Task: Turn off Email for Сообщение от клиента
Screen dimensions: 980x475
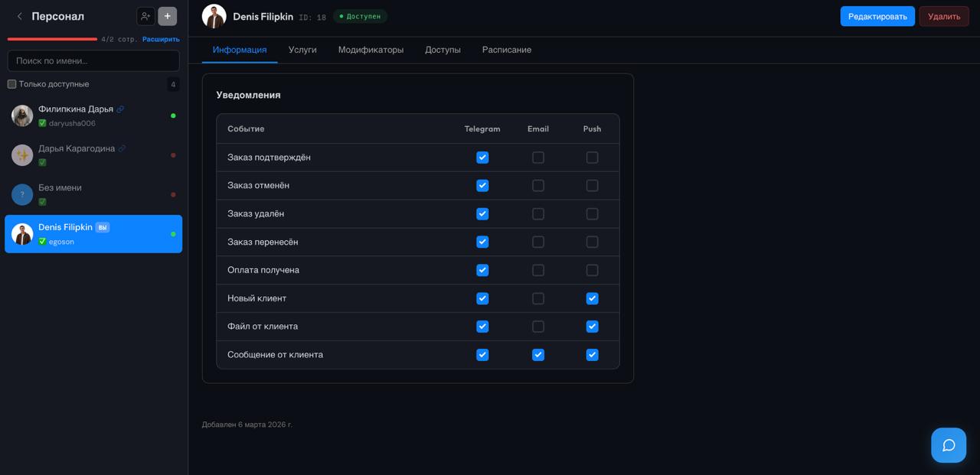Action: [x=538, y=355]
